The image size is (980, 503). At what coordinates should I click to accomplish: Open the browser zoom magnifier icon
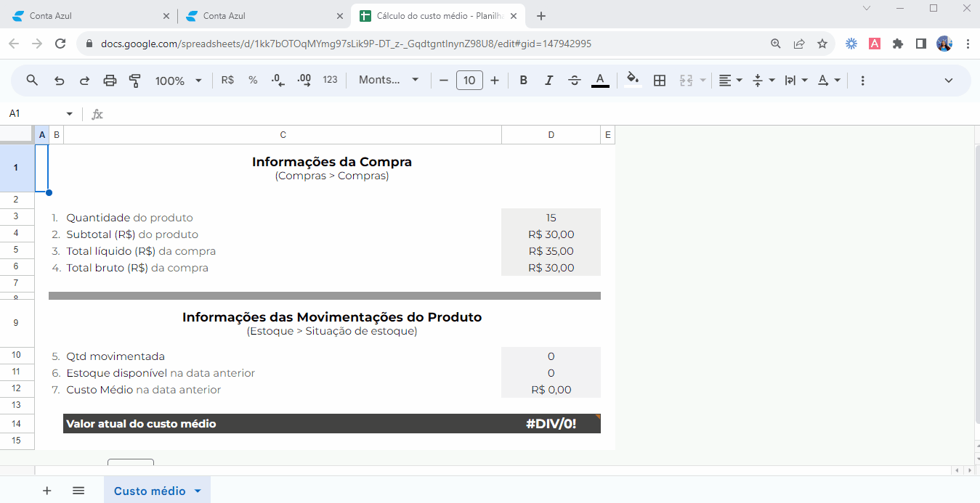pos(776,44)
